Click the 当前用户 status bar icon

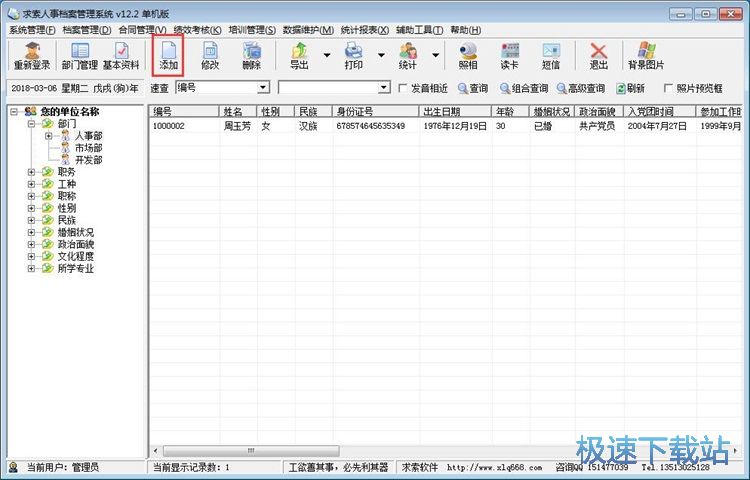(x=13, y=467)
